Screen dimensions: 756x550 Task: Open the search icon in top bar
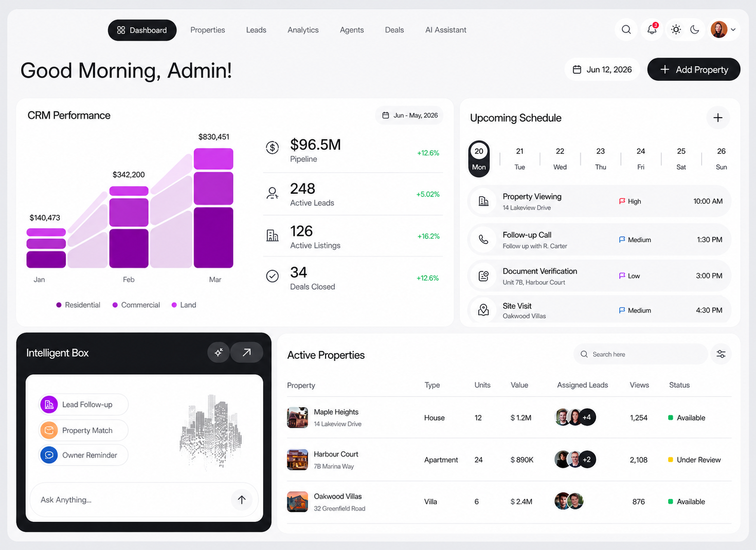(x=626, y=30)
